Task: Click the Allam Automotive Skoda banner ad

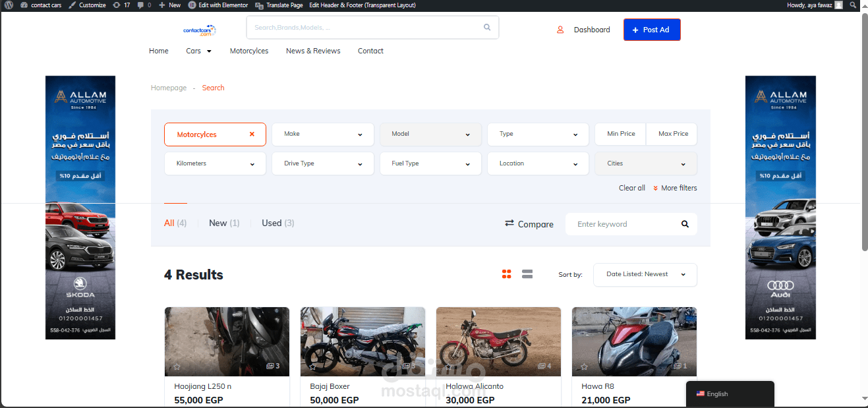Action: click(80, 208)
